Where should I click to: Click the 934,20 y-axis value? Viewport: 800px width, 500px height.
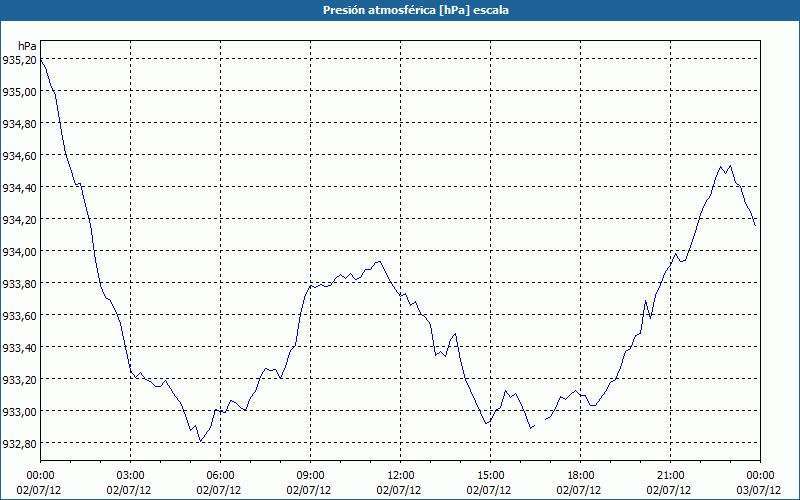click(19, 220)
